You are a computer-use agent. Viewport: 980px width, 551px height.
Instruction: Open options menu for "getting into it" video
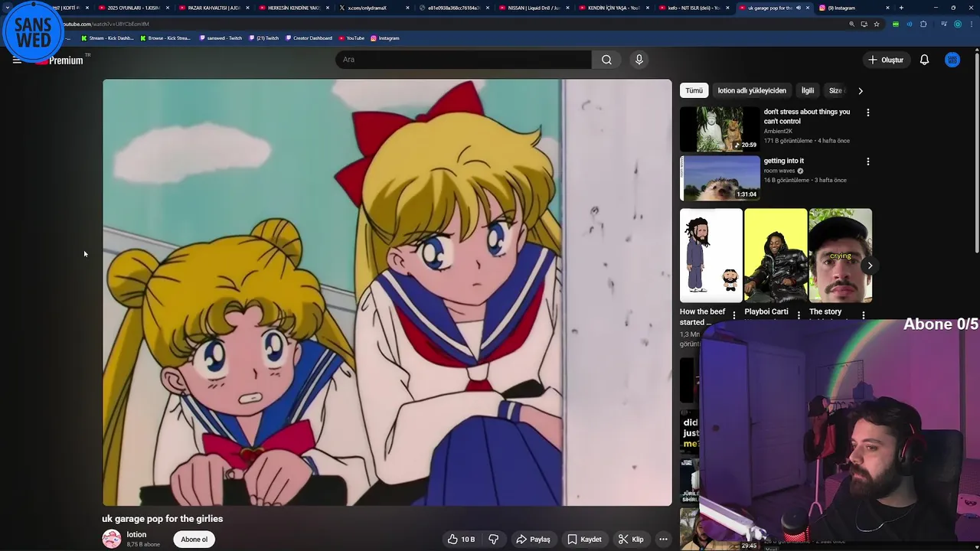[x=867, y=161]
